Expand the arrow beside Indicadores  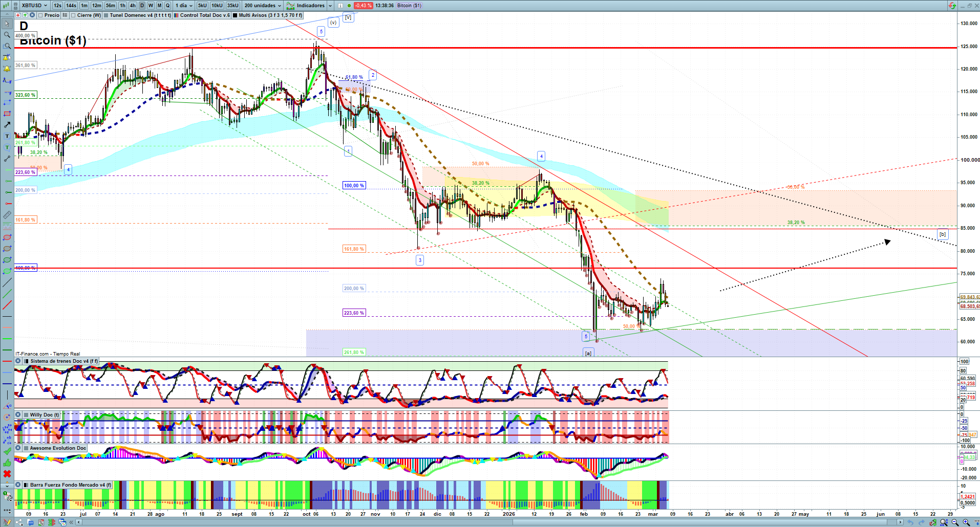[x=330, y=6]
